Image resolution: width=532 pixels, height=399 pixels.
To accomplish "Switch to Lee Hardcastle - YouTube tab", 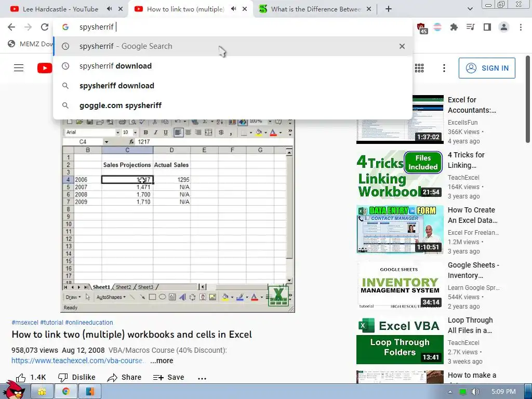I will click(60, 9).
